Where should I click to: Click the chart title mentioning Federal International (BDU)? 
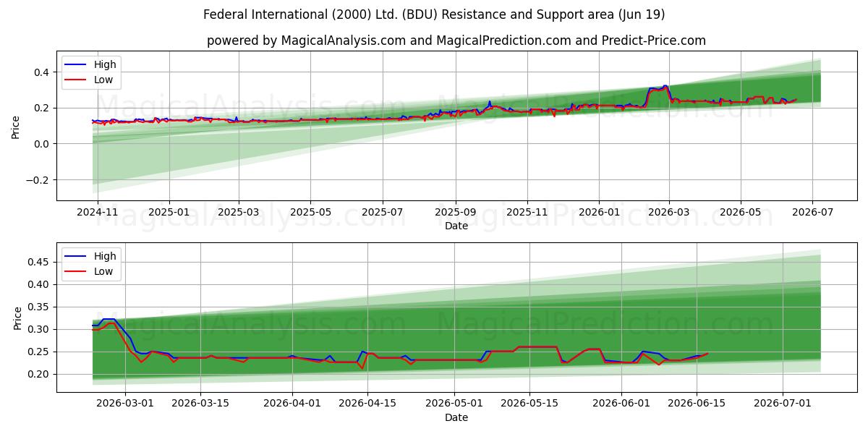click(x=434, y=14)
